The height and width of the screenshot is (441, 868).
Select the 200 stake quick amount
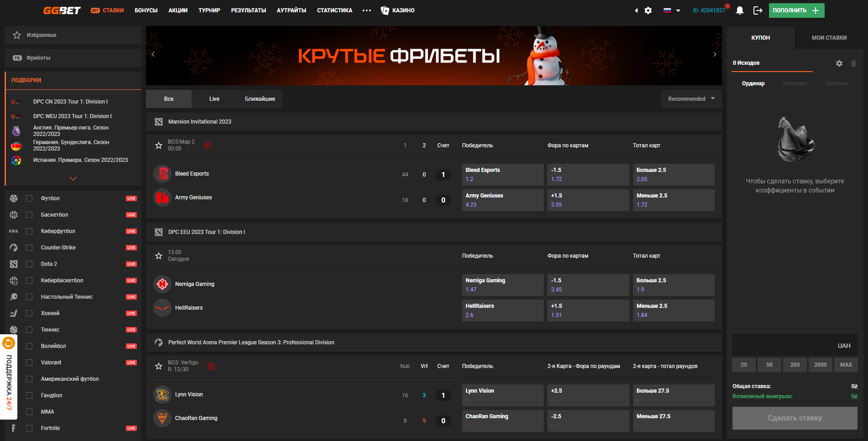[x=795, y=365]
